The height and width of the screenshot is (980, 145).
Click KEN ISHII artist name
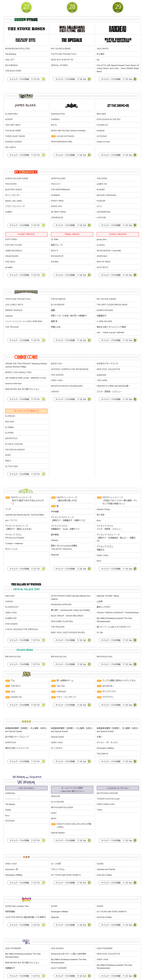[x=10, y=421]
